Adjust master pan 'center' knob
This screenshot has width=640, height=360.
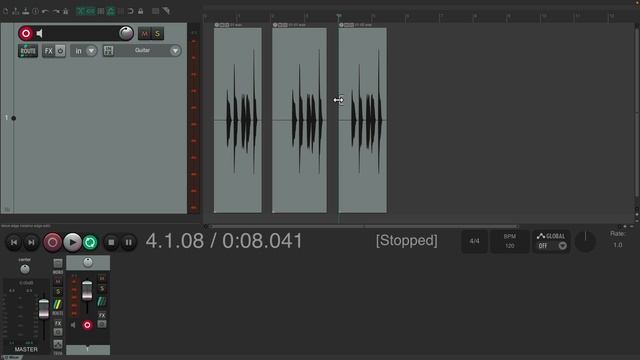coord(25,269)
